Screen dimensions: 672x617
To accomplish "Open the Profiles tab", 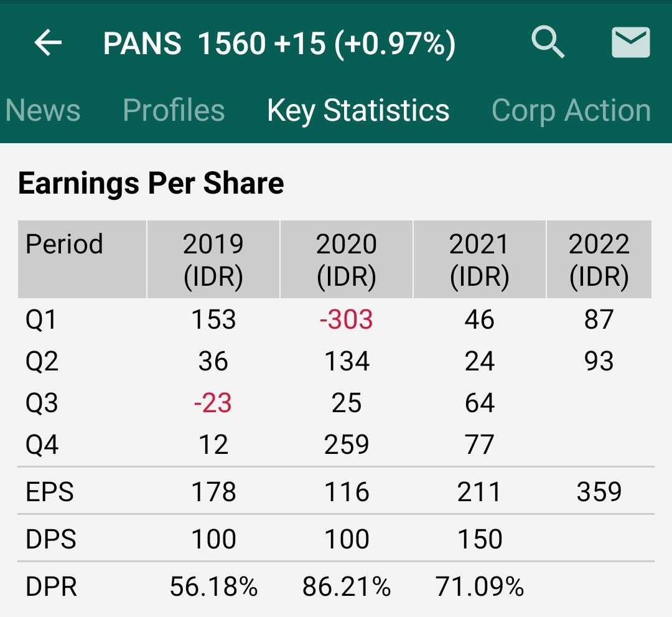I will coord(174,110).
